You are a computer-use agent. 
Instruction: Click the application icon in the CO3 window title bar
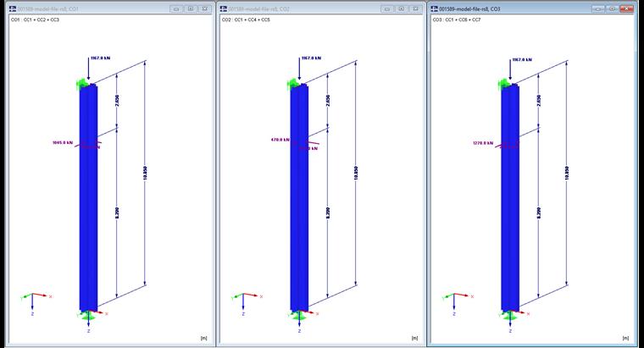(435, 8)
